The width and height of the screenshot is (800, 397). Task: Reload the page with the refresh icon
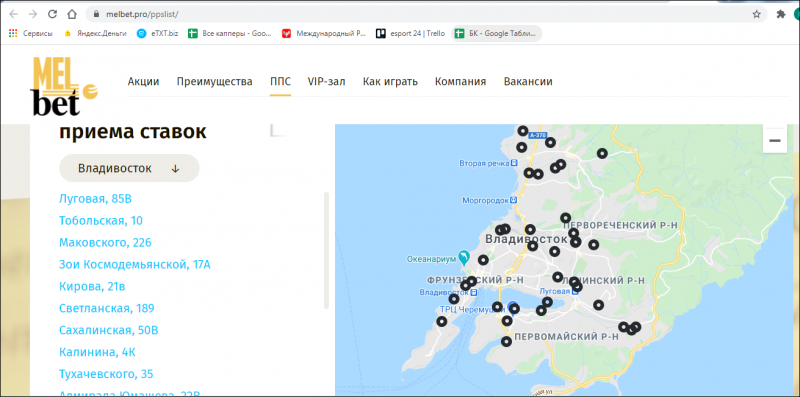click(52, 14)
